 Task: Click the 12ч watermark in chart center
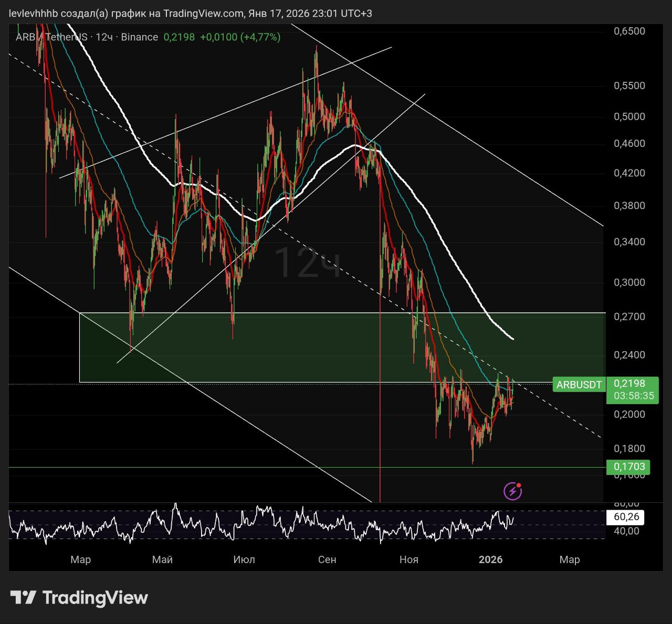click(x=308, y=262)
